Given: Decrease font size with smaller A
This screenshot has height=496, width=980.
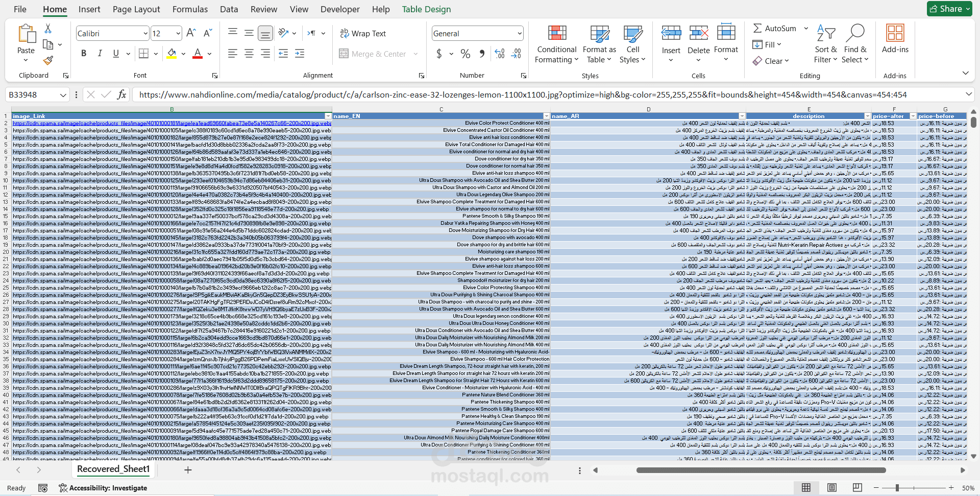Looking at the screenshot, I should coord(208,33).
